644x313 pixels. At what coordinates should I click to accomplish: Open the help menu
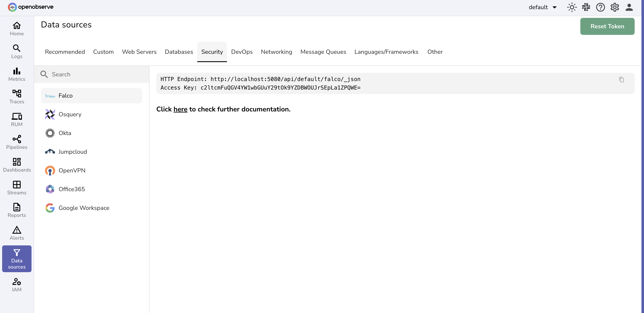pos(601,7)
